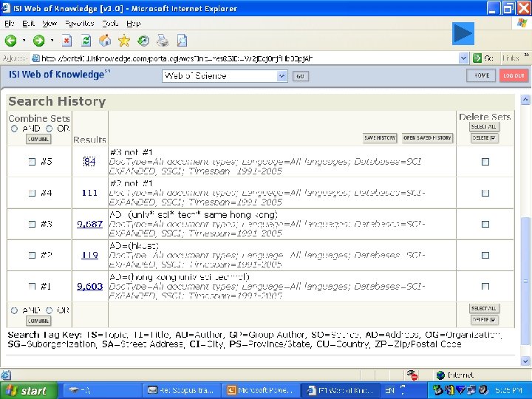532x399 pixels.
Task: Tick the delete checkbox for set #3
Action: point(485,225)
